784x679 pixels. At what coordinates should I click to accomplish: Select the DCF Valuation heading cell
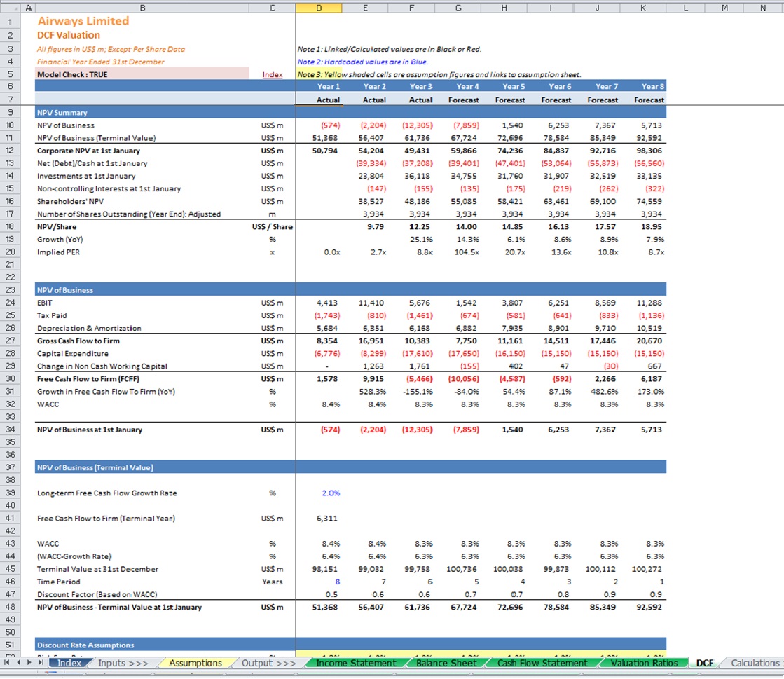(69, 35)
